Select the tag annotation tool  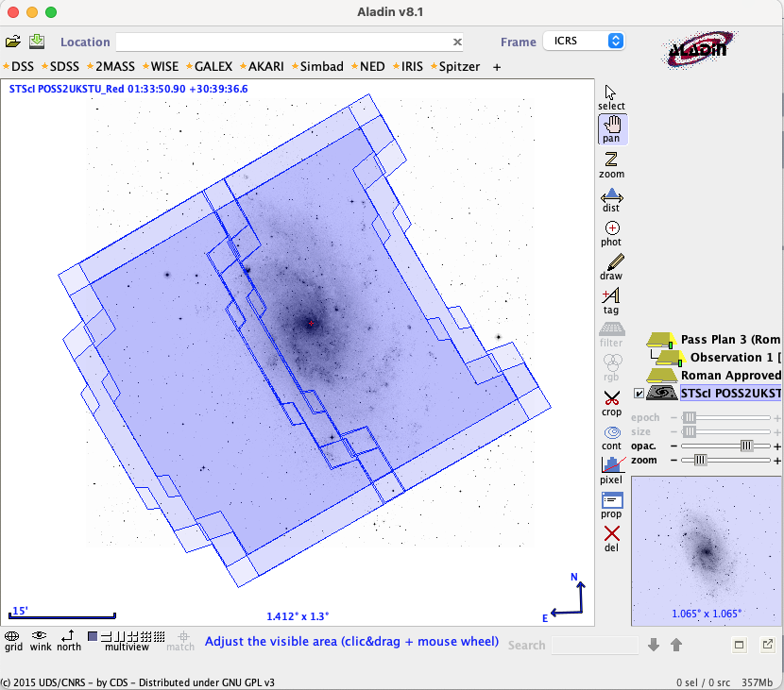click(x=611, y=299)
